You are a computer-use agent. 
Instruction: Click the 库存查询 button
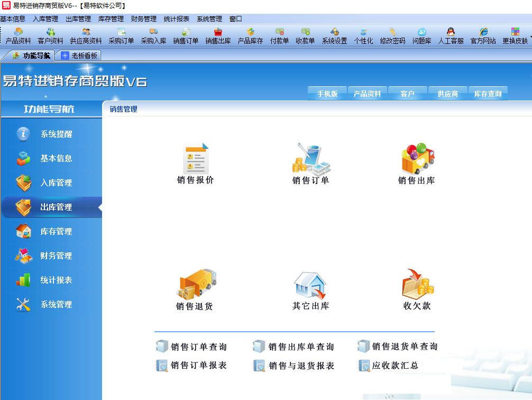488,94
